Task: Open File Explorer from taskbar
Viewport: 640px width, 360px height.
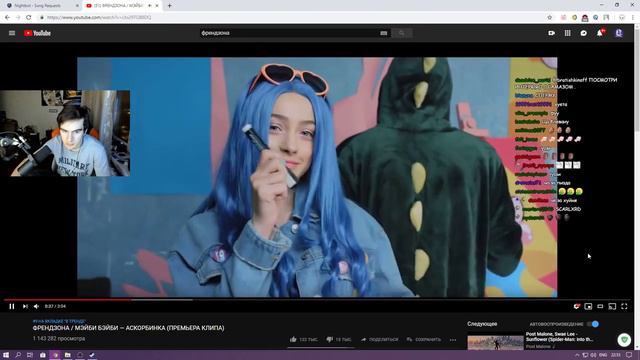Action: click(68, 355)
